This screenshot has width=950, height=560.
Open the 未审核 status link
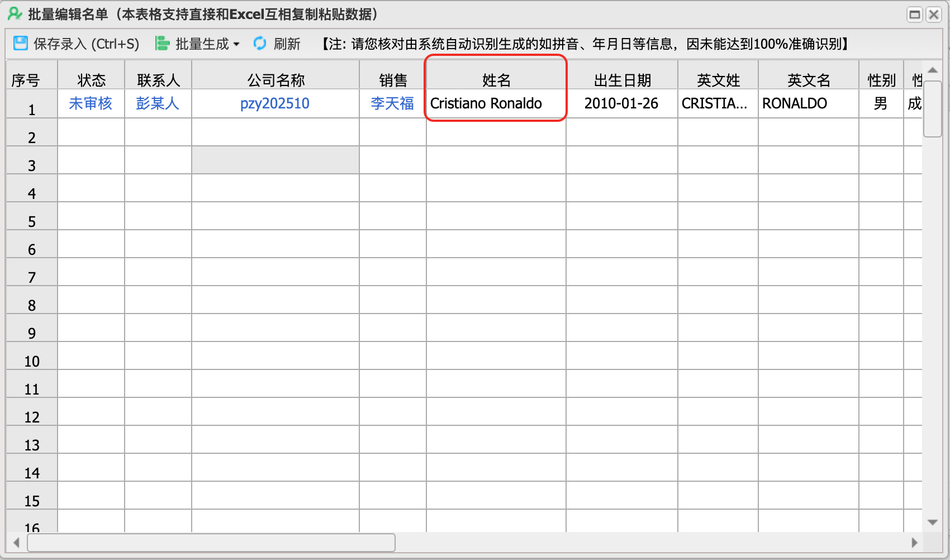tap(91, 103)
